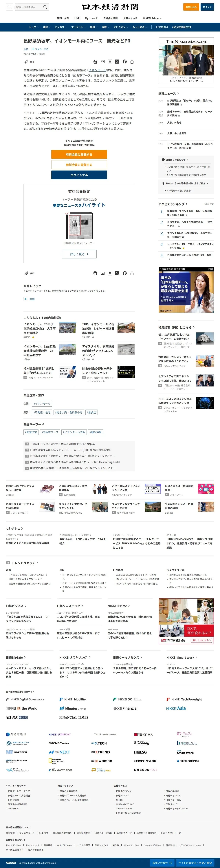Expand the マーケット navigation dropdown
This screenshot has height=868, width=220.
[78, 27]
